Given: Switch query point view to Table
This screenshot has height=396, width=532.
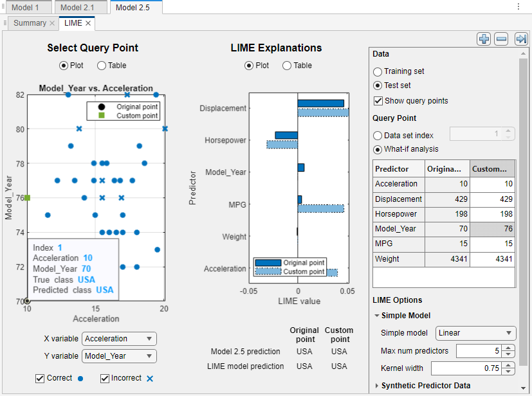Looking at the screenshot, I should tap(100, 65).
